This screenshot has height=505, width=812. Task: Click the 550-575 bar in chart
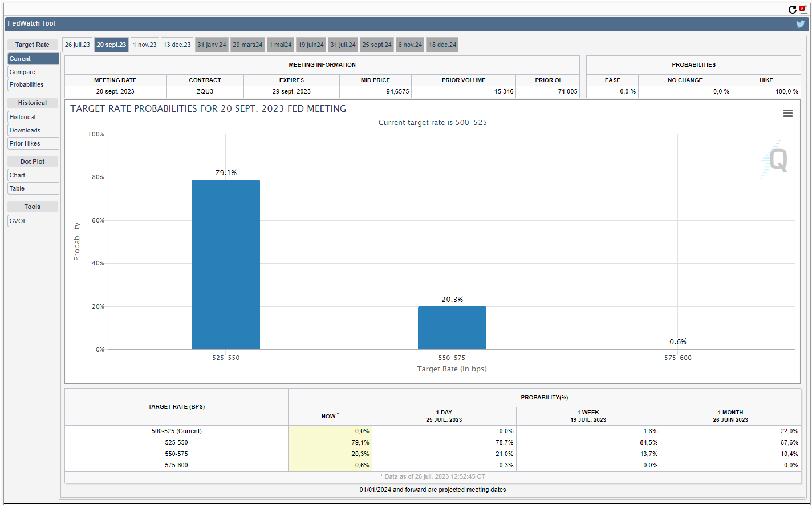452,328
